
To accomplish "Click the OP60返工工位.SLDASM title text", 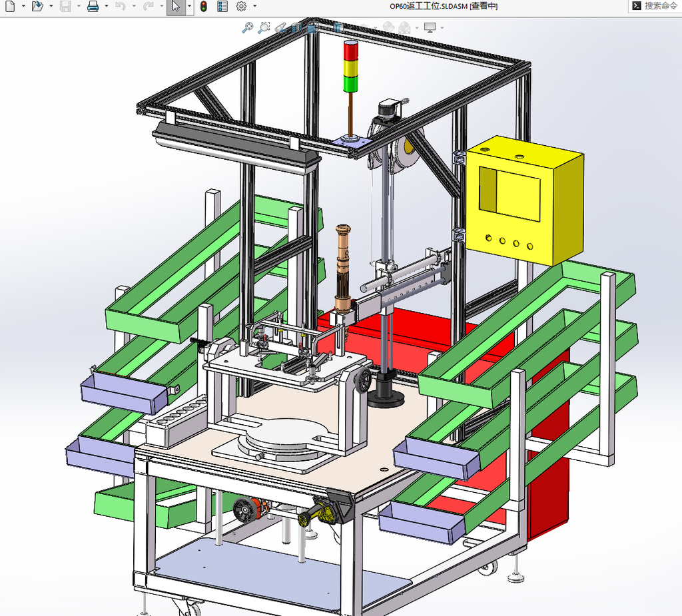I will coord(428,6).
